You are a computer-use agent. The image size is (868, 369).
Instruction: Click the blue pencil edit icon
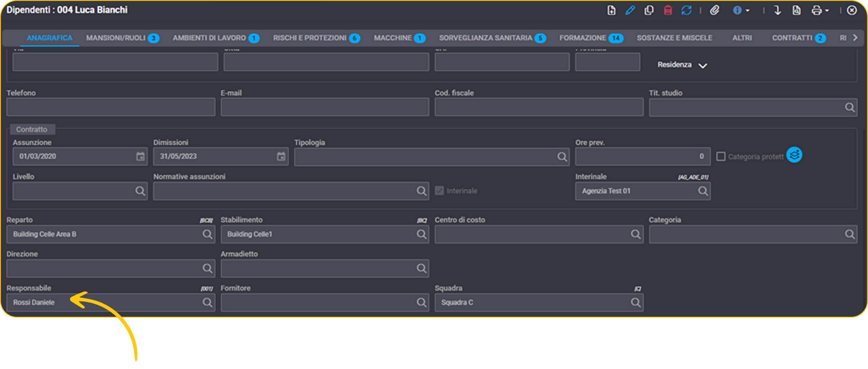tap(630, 10)
